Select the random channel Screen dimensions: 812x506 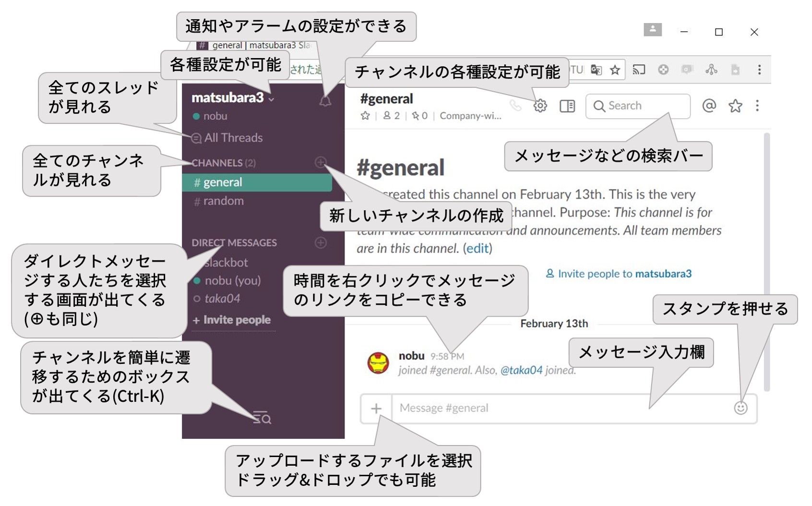pyautogui.click(x=219, y=201)
